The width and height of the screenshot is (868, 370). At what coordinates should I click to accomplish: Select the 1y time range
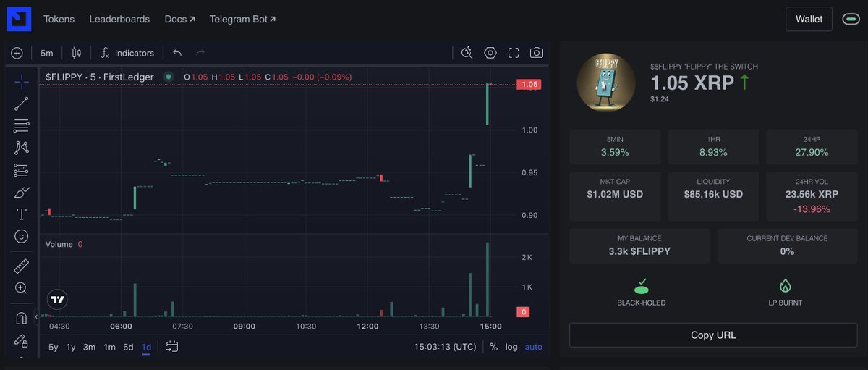[71, 347]
